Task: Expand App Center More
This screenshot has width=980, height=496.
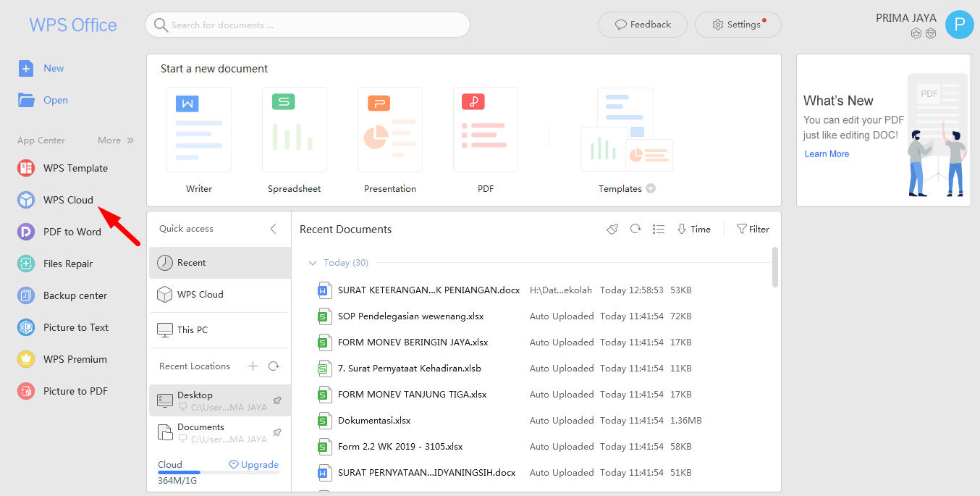Action: 116,140
